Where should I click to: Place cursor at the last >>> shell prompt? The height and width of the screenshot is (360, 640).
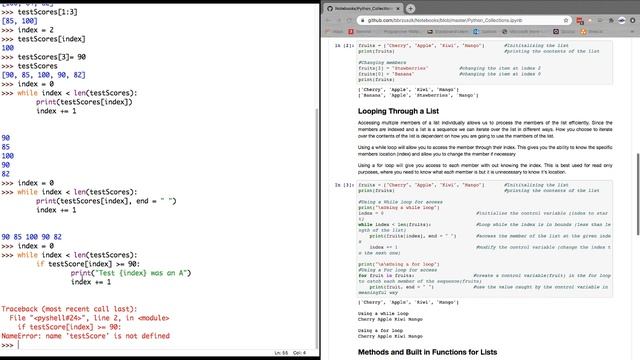(x=18, y=345)
